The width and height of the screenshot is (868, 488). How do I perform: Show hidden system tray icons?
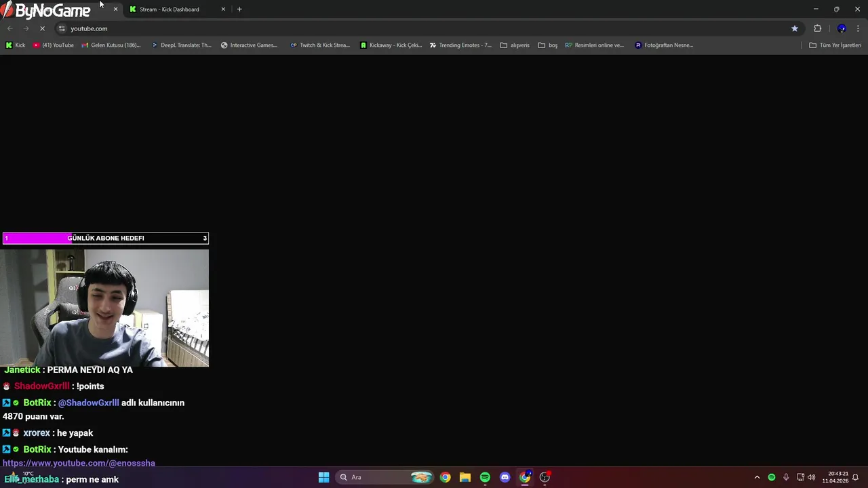pyautogui.click(x=757, y=477)
